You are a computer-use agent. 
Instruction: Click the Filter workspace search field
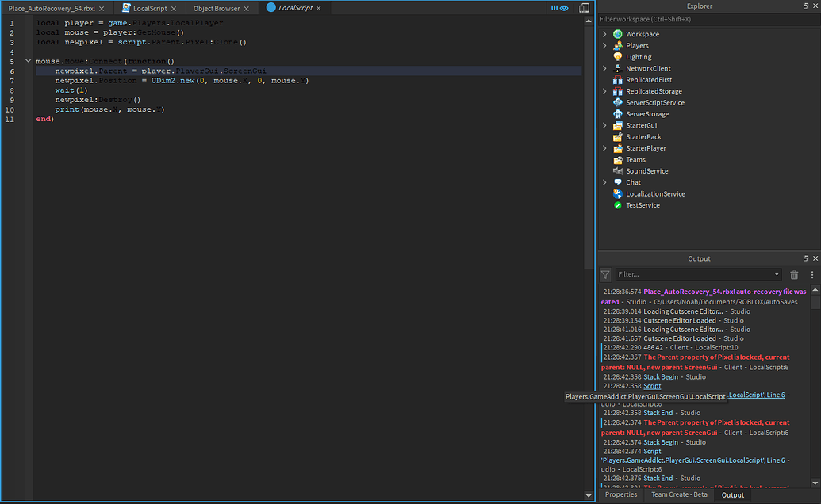point(709,19)
